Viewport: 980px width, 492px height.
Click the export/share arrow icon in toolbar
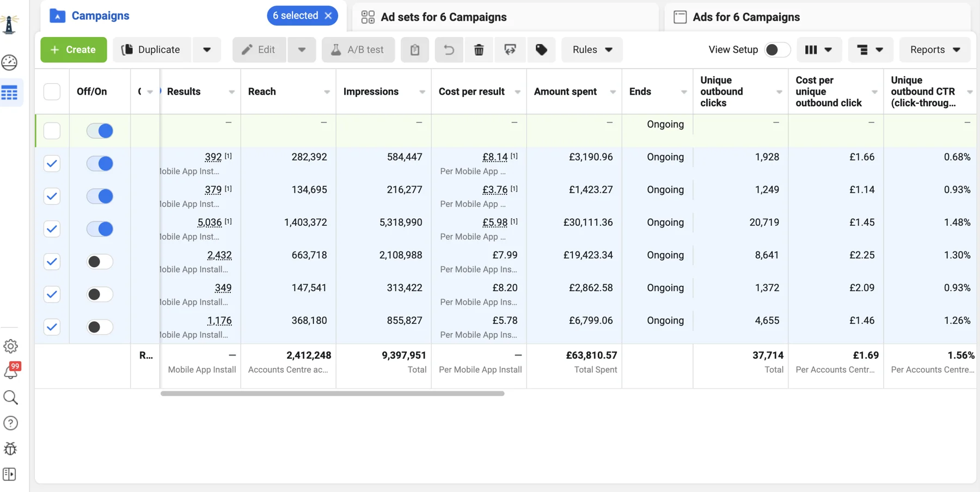[x=510, y=50]
